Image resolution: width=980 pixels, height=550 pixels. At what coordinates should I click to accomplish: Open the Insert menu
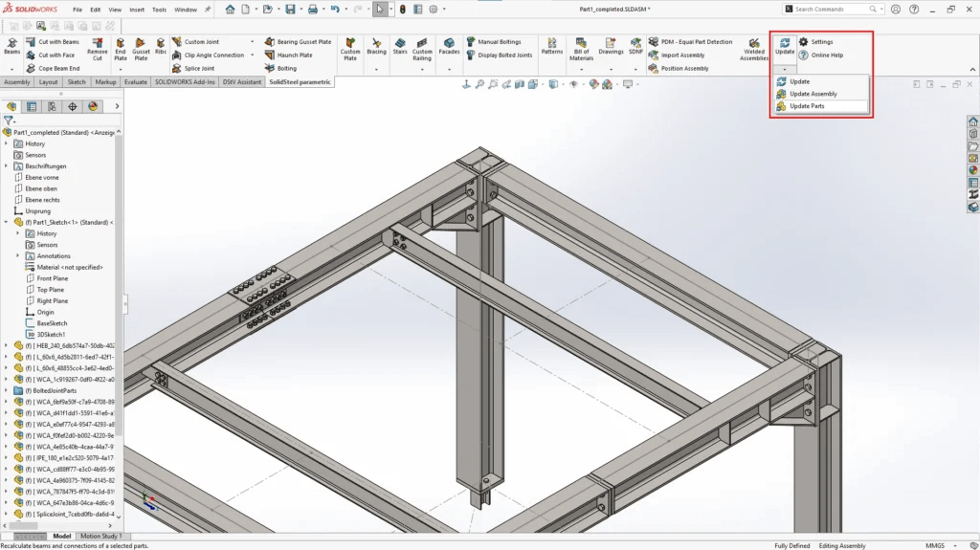pos(137,10)
